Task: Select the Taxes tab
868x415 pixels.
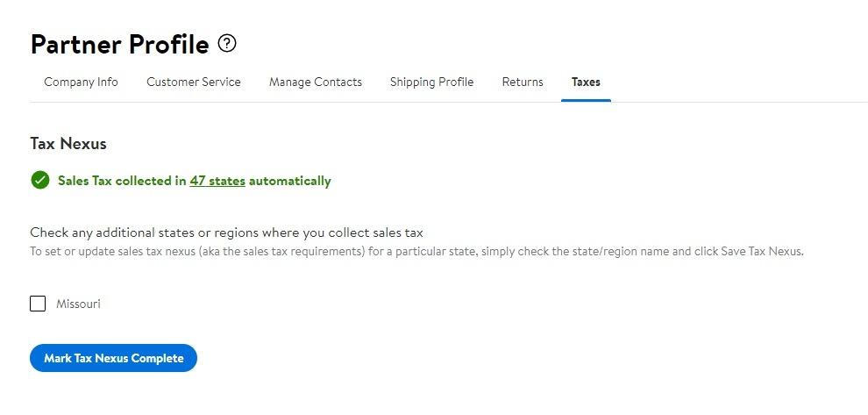Action: pyautogui.click(x=586, y=82)
